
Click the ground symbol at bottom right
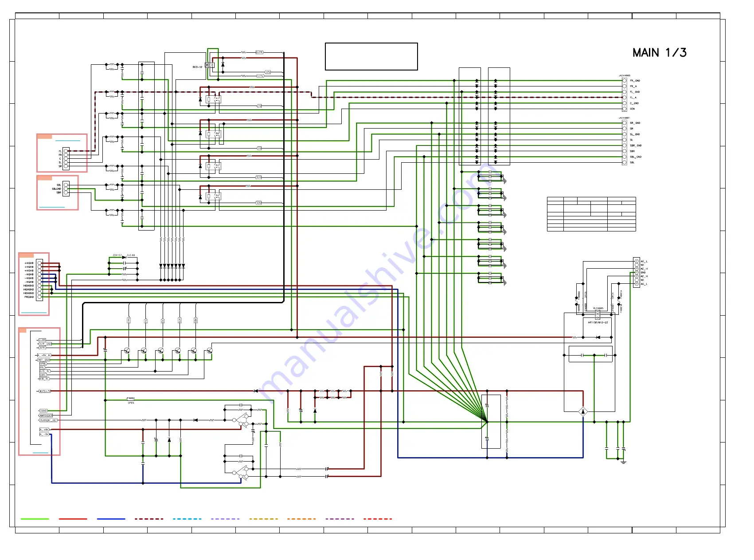tap(623, 462)
